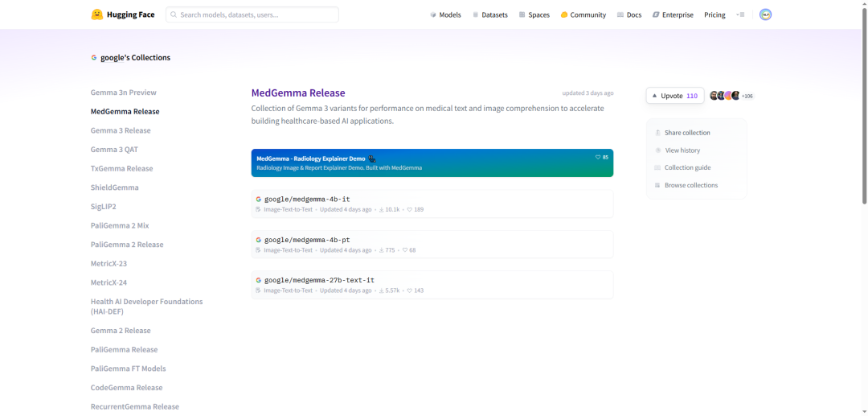
Task: Click the download icon showing 5.57k
Action: coord(382,290)
